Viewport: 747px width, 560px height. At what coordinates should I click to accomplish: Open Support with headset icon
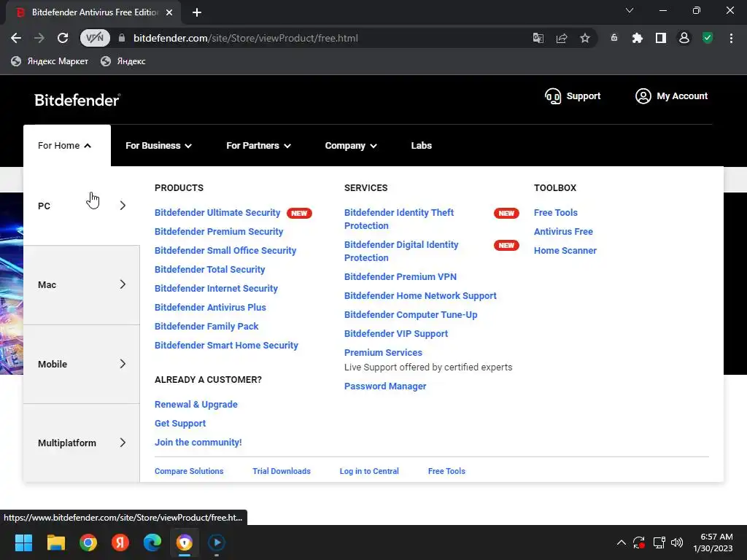(572, 96)
